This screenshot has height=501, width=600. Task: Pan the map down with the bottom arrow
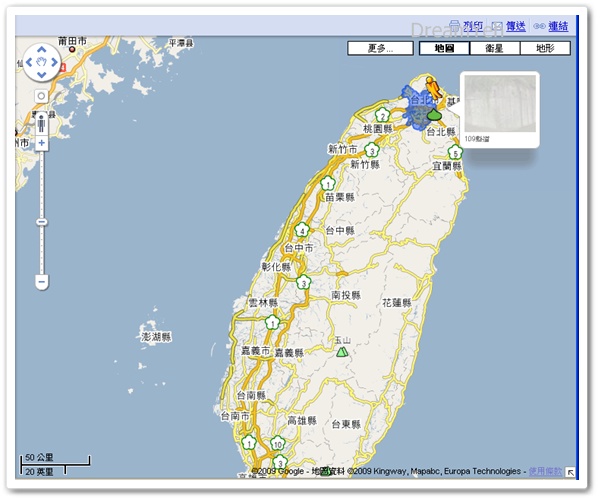pos(42,75)
